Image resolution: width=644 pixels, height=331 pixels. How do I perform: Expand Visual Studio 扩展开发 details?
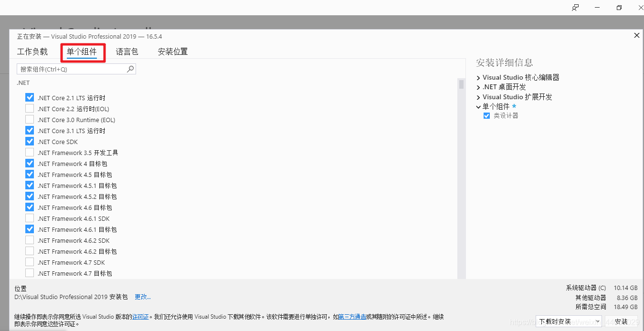pos(478,97)
